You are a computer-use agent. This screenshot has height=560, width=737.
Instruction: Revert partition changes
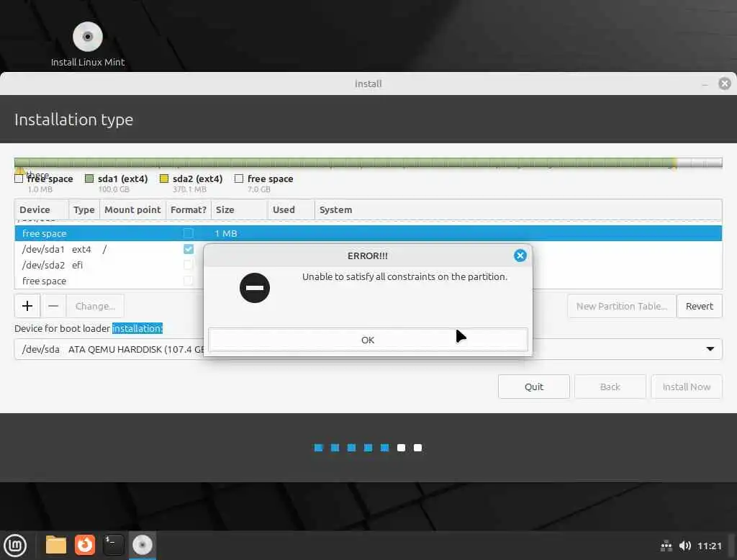coord(699,306)
